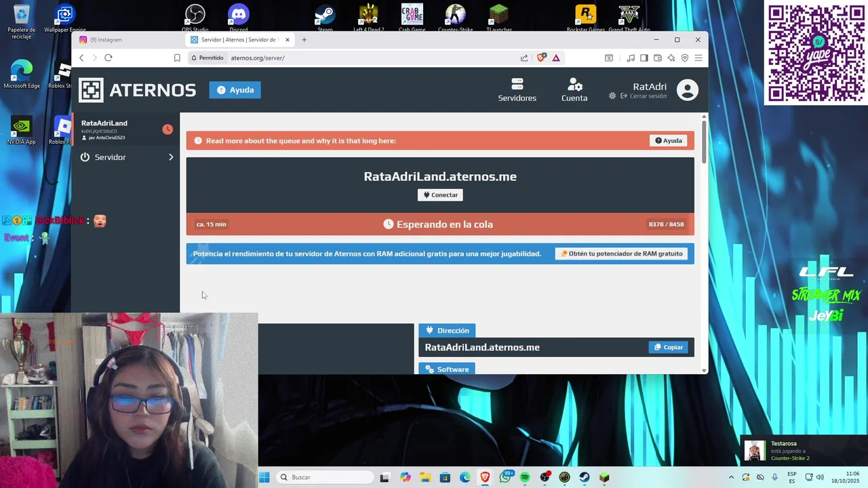The image size is (868, 488).
Task: Click the Esperando en la cola status bar
Action: point(440,224)
